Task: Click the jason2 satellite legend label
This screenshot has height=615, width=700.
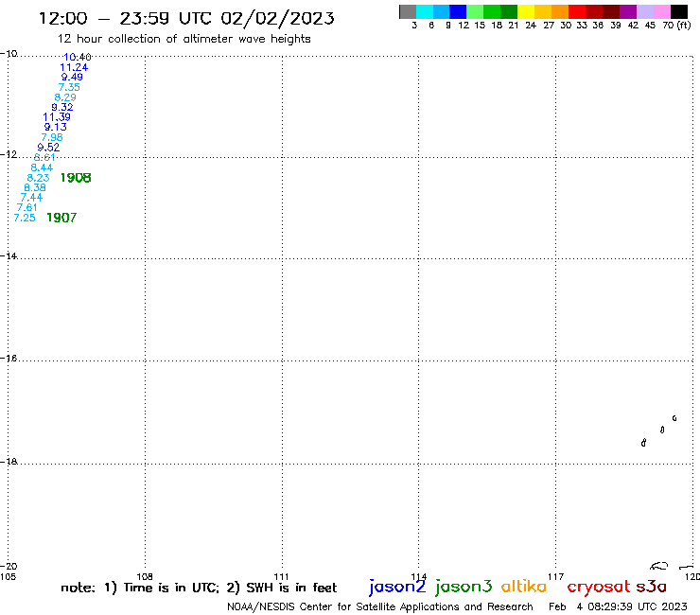Action: (397, 587)
